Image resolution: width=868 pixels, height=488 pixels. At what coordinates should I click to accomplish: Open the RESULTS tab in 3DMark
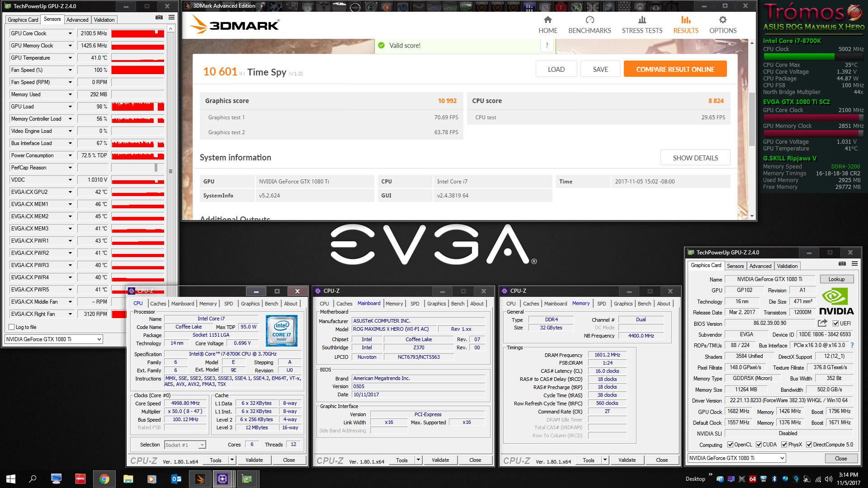(686, 25)
